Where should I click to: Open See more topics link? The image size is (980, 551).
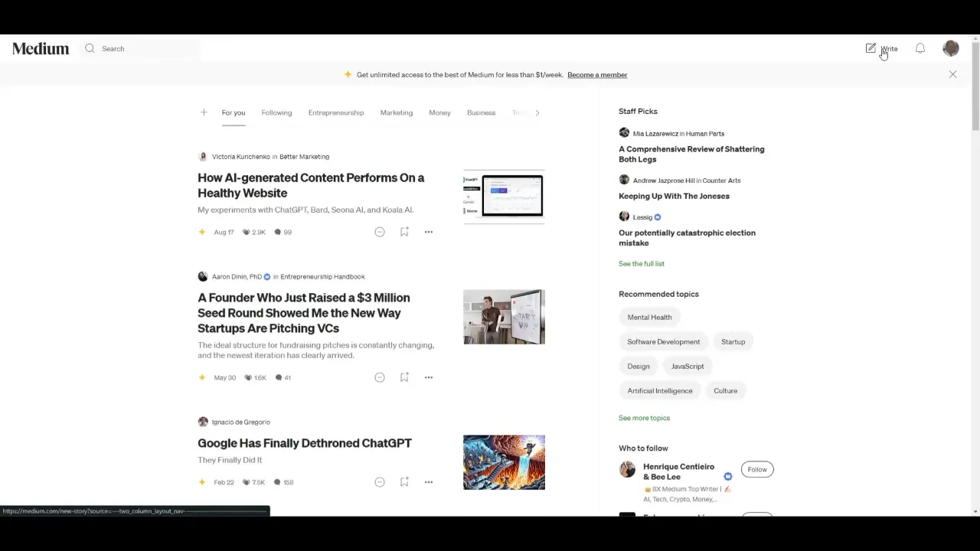[644, 418]
